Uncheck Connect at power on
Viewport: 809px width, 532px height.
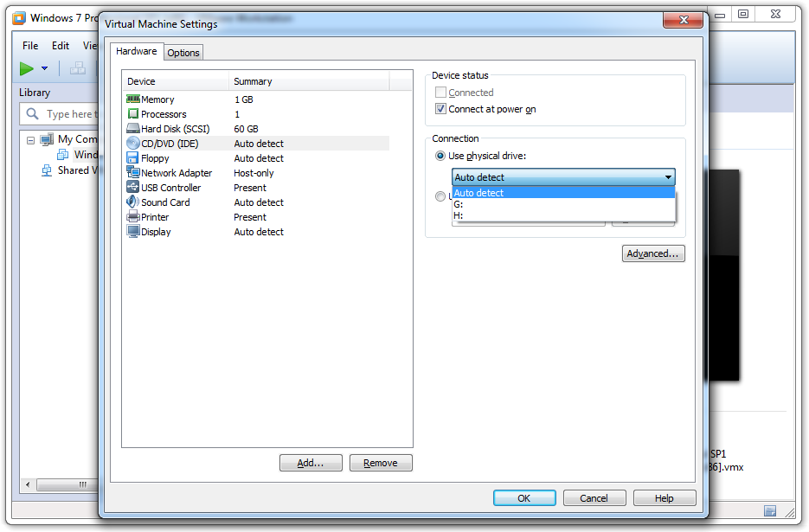click(x=441, y=109)
